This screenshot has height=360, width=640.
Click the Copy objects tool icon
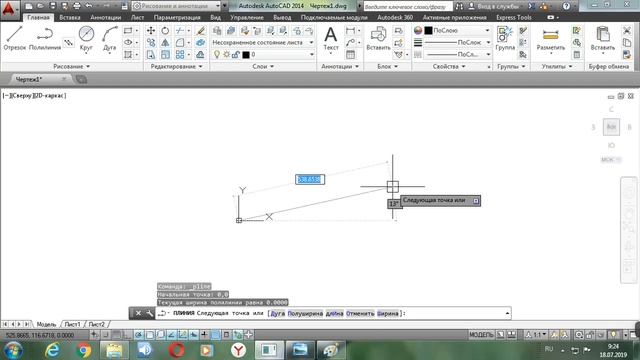click(x=151, y=42)
